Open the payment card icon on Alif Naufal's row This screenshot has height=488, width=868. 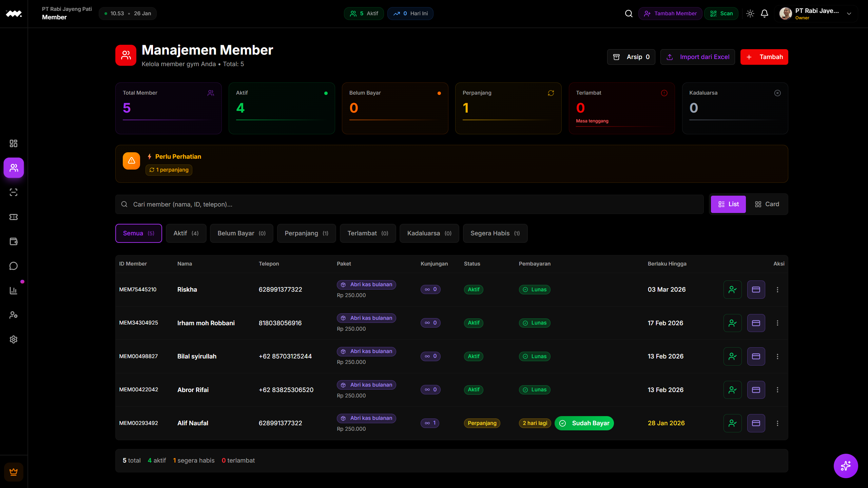pos(756,423)
